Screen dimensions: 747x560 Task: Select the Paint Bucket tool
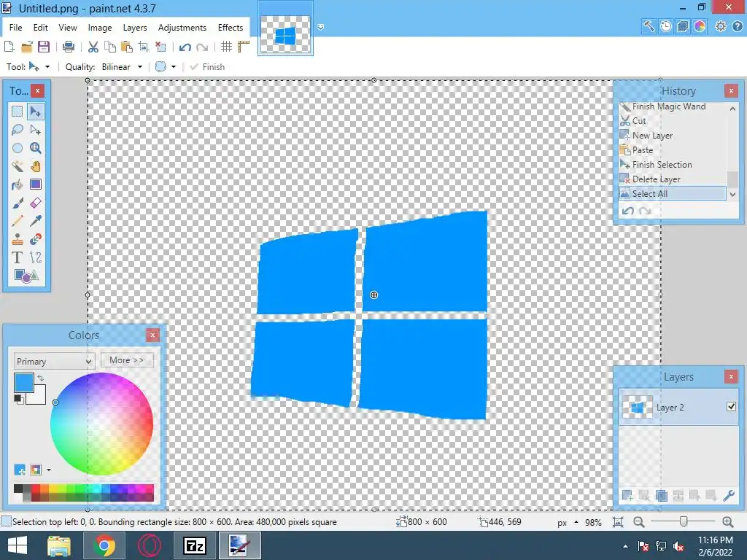coord(18,184)
